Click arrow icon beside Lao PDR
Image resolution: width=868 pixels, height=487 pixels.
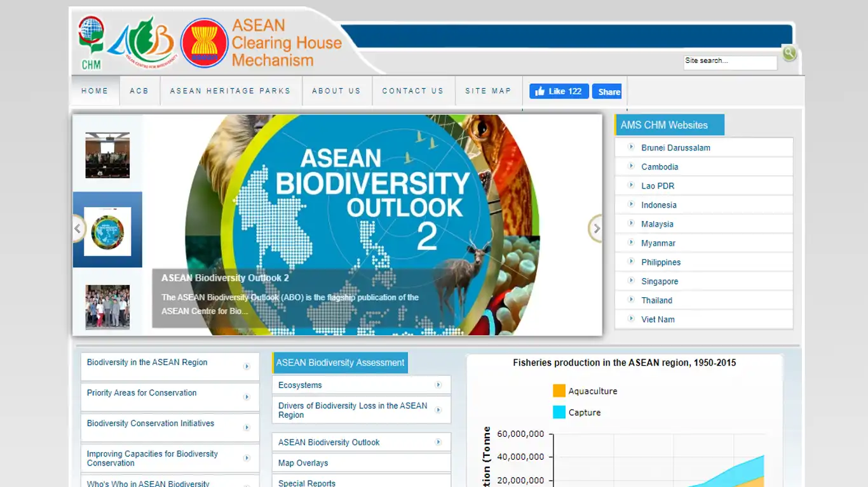pyautogui.click(x=631, y=185)
